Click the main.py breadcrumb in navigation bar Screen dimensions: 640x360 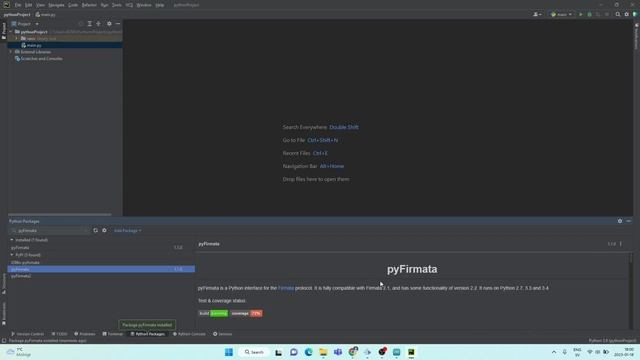point(45,15)
